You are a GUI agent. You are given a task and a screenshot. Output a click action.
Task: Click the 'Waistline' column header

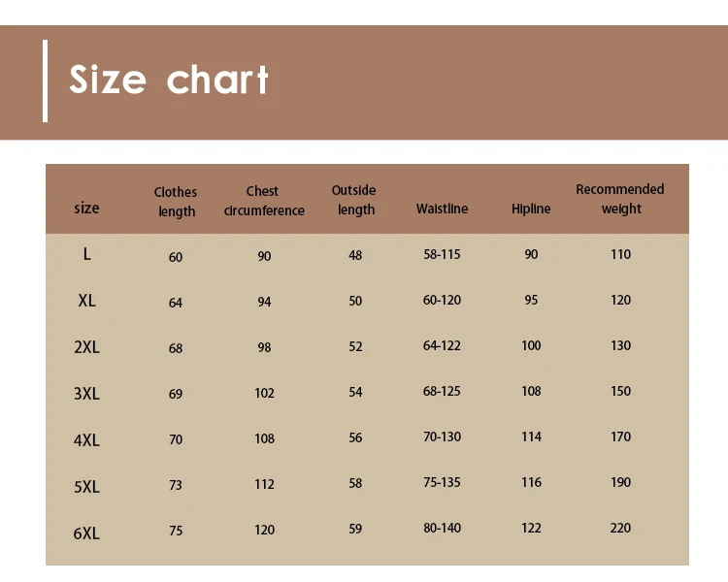point(442,209)
